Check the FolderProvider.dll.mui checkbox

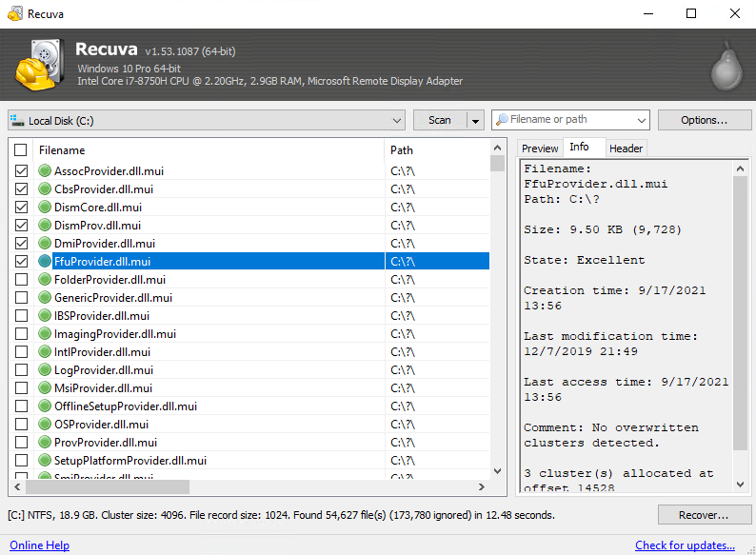(21, 279)
